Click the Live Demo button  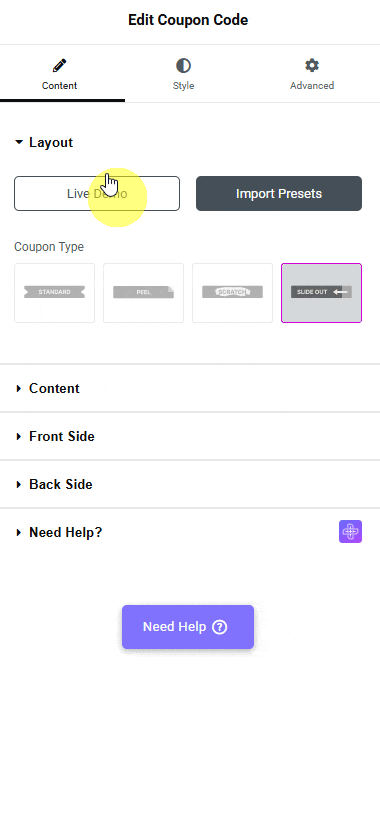tap(97, 193)
